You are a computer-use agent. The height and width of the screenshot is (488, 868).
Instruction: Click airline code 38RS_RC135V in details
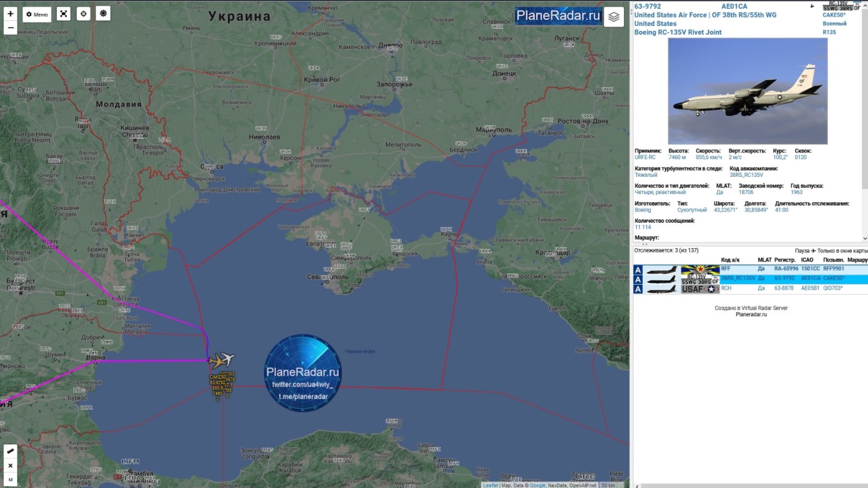(746, 175)
